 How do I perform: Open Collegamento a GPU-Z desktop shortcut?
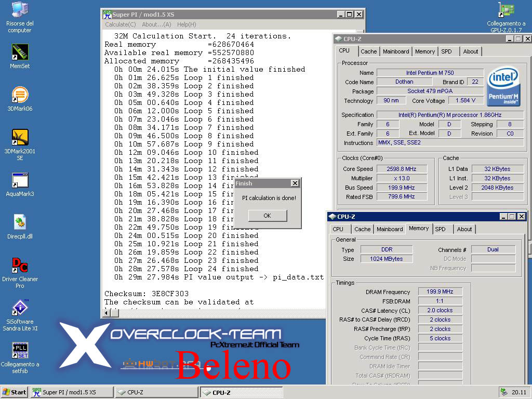pos(506,17)
